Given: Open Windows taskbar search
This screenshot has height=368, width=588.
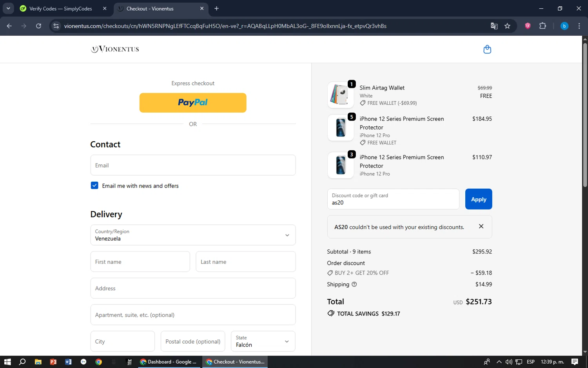Looking at the screenshot, I should tap(22, 362).
